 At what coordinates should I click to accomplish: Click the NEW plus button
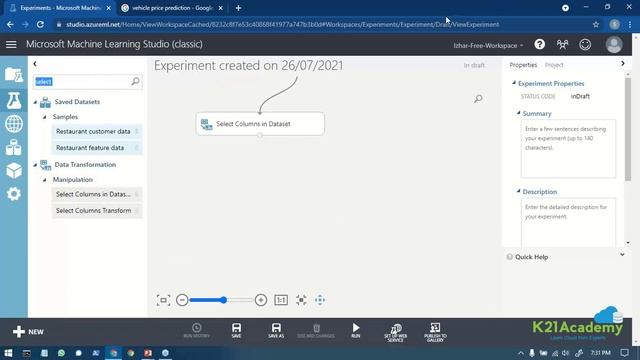28,332
